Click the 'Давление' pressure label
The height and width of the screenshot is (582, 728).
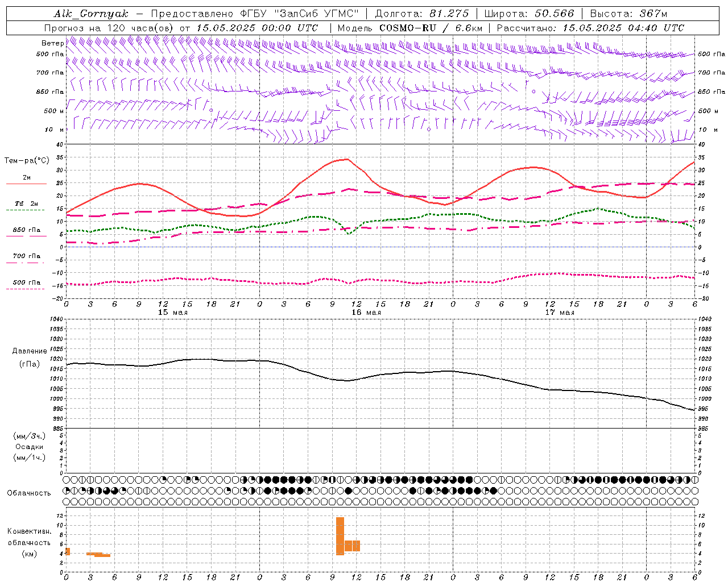pos(30,351)
